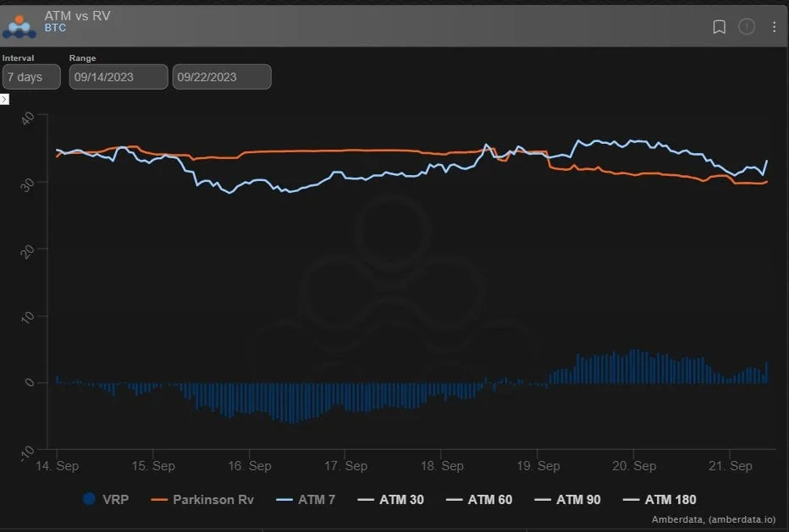Expand the small side-panel arrow
The width and height of the screenshot is (789, 532).
coord(4,99)
